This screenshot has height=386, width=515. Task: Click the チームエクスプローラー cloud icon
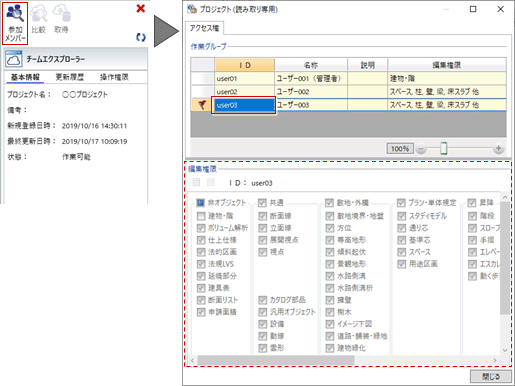(x=14, y=59)
